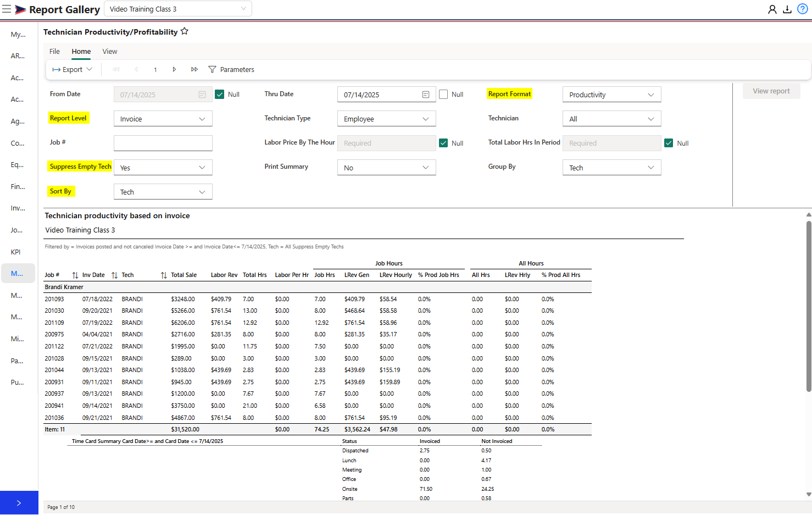Switch to the View tab
The image size is (812, 515).
110,51
